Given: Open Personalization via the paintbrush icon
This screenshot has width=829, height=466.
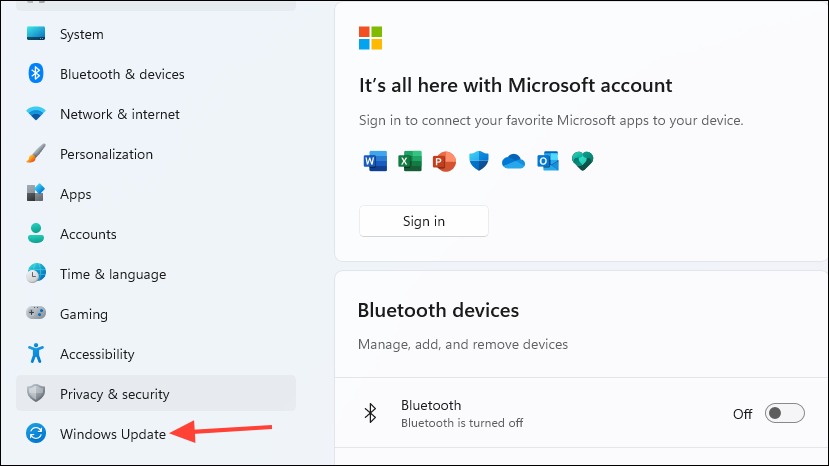Looking at the screenshot, I should (x=36, y=153).
